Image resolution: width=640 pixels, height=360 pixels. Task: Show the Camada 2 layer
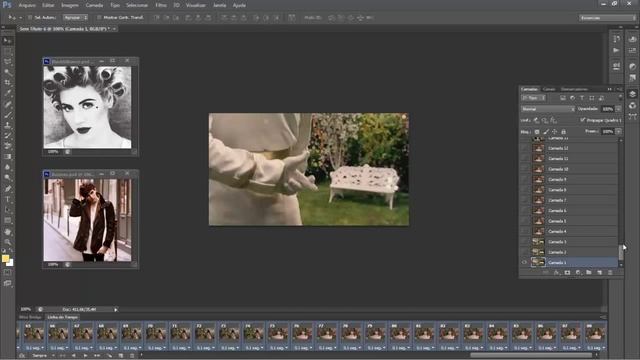pyautogui.click(x=524, y=252)
